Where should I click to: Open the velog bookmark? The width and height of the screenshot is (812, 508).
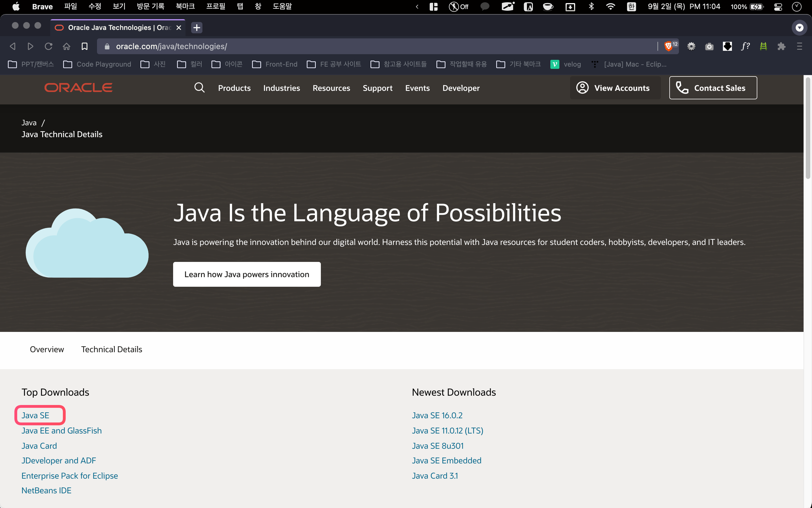tap(566, 64)
